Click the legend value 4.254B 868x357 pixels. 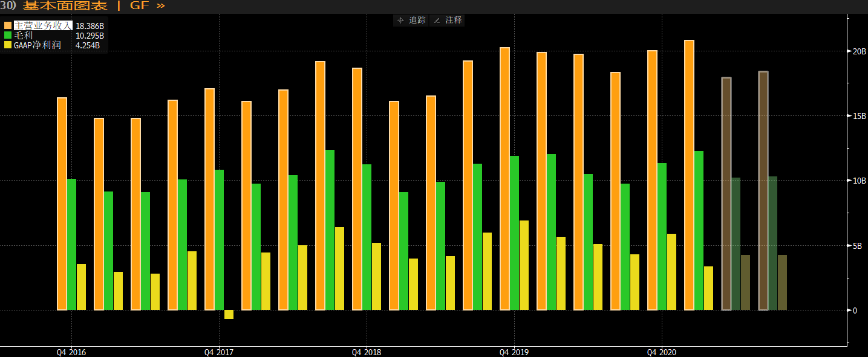88,45
